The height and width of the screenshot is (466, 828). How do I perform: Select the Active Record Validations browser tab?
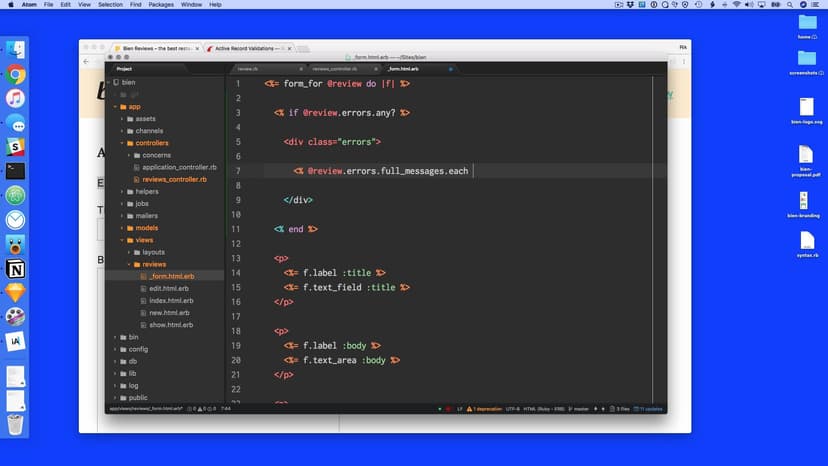pos(246,48)
